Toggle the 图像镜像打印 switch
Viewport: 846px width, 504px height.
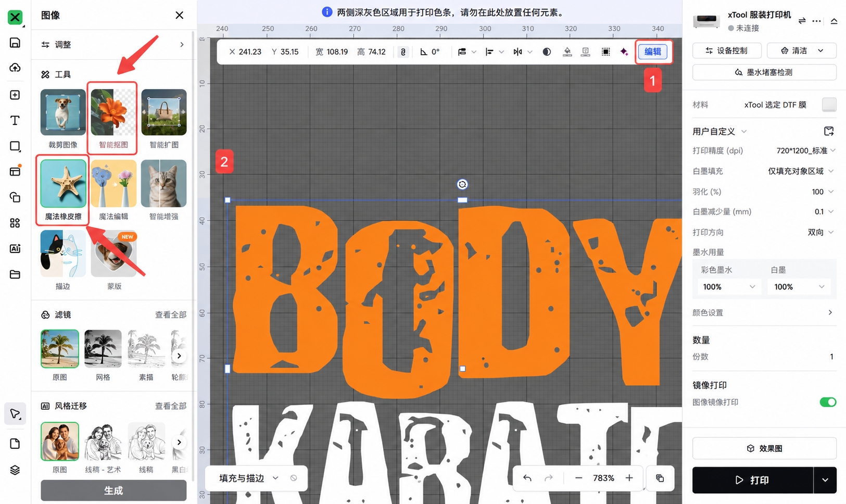[x=828, y=402]
